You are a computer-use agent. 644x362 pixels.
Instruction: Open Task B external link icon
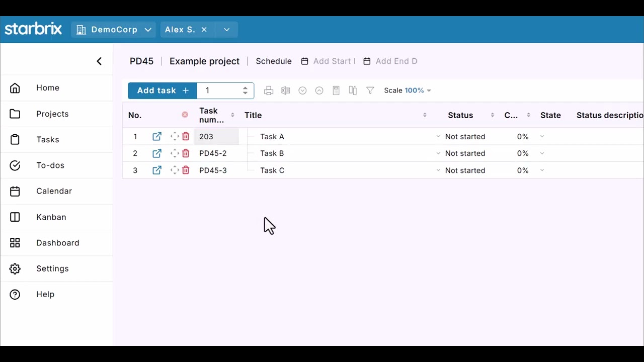[x=157, y=153]
